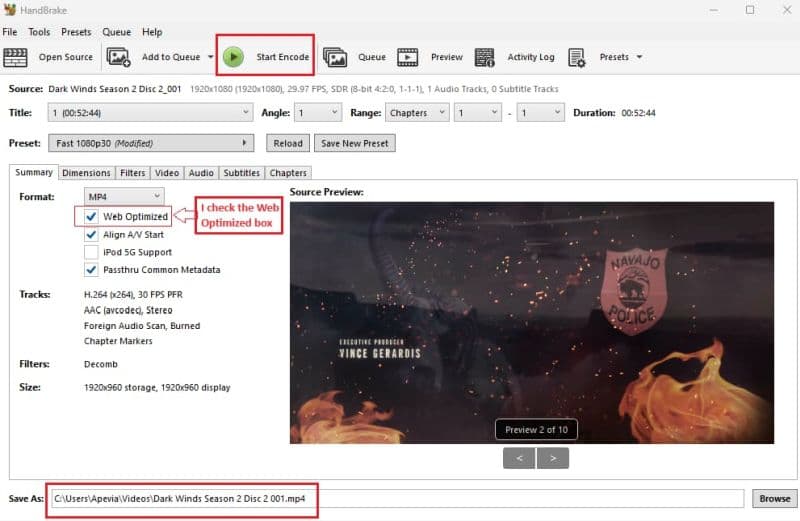Click Save New Preset button
Viewport: 800px width, 521px height.
[355, 143]
